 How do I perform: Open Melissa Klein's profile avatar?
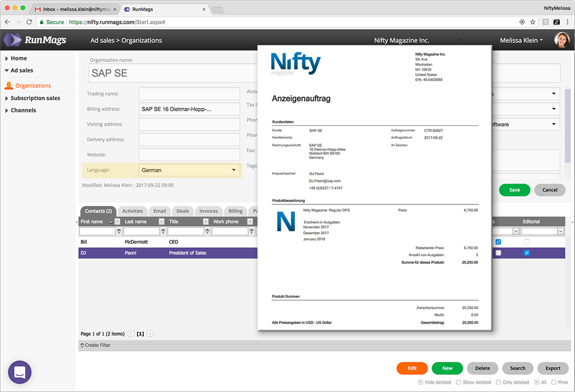coord(561,40)
